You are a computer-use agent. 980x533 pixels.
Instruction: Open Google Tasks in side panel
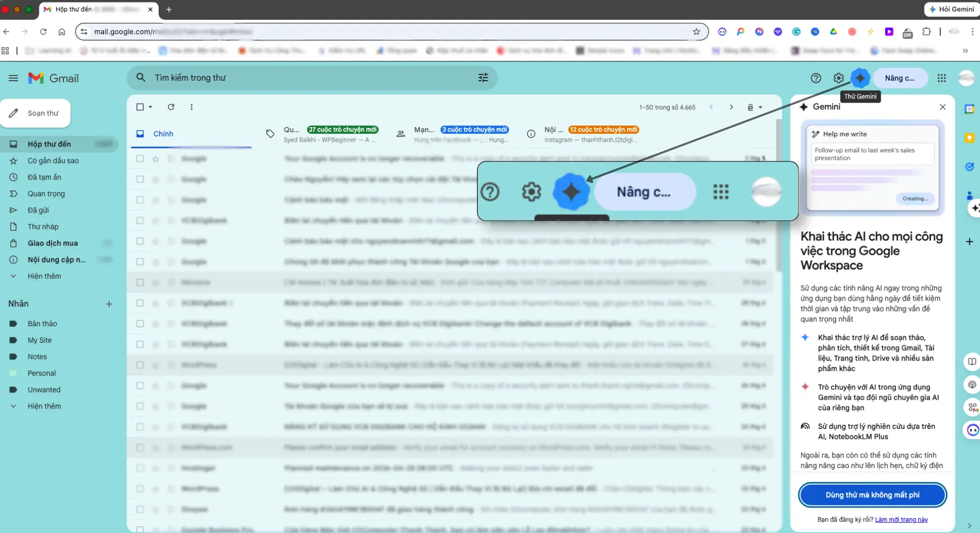click(969, 166)
